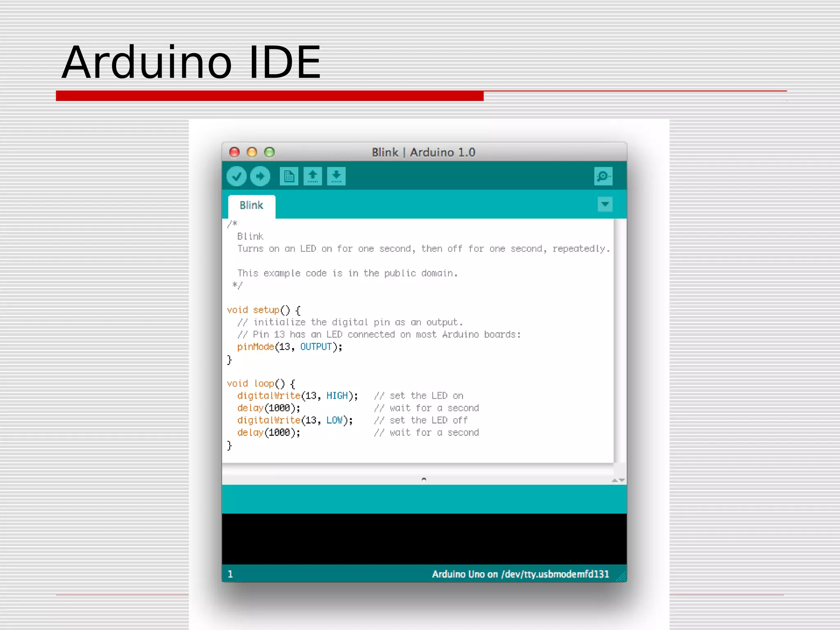Click the '// set the LED off' comment
Viewport: 840px width, 630px height.
click(421, 420)
